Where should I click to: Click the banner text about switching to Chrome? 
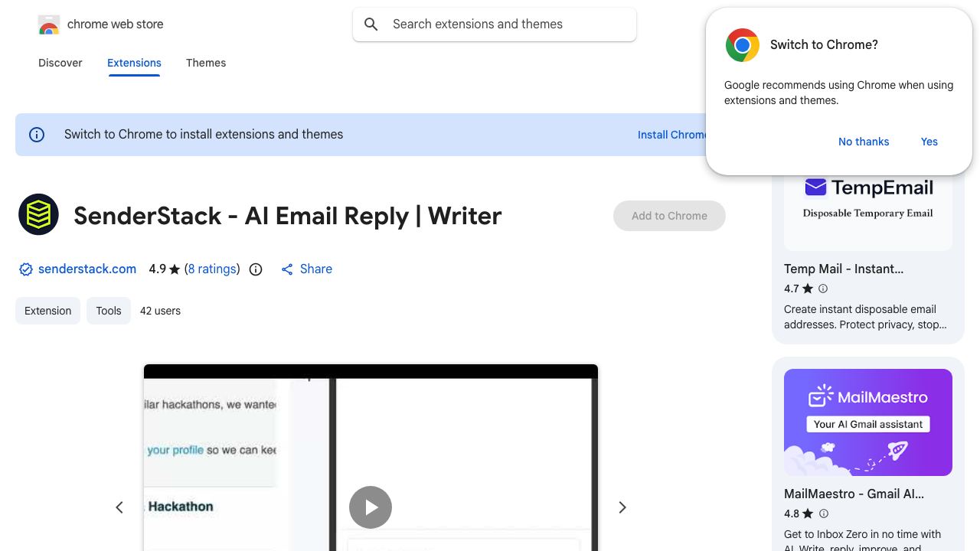[204, 135]
